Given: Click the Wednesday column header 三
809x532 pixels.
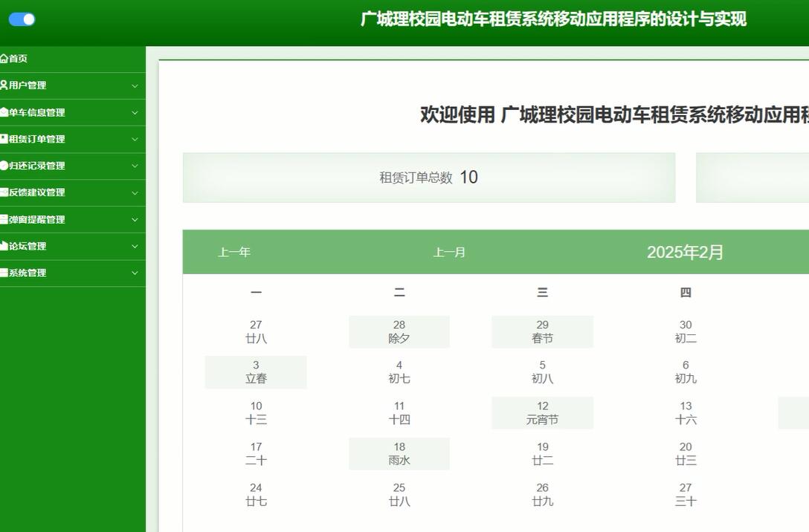Looking at the screenshot, I should point(542,292).
